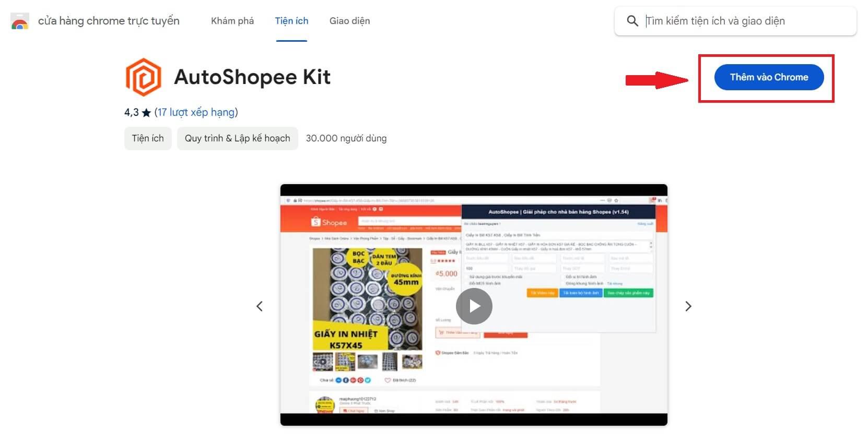Open the Khám phá tab
Image resolution: width=868 pixels, height=445 pixels.
point(232,21)
